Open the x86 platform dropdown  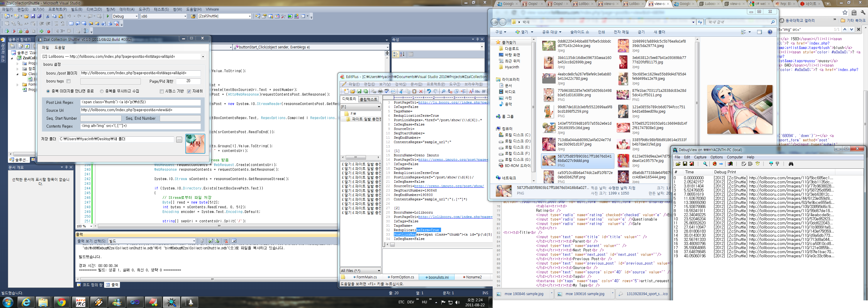[x=185, y=16]
